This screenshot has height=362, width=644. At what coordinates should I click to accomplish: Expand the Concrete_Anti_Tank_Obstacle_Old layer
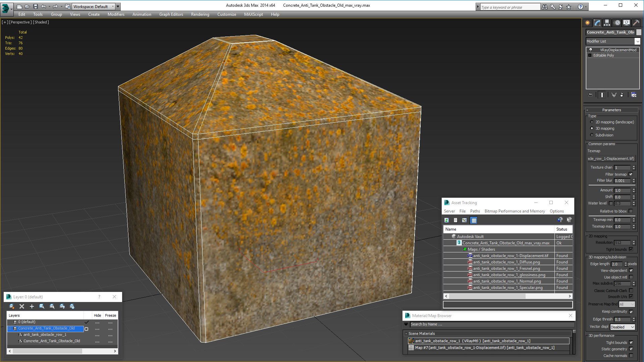[x=9, y=328]
